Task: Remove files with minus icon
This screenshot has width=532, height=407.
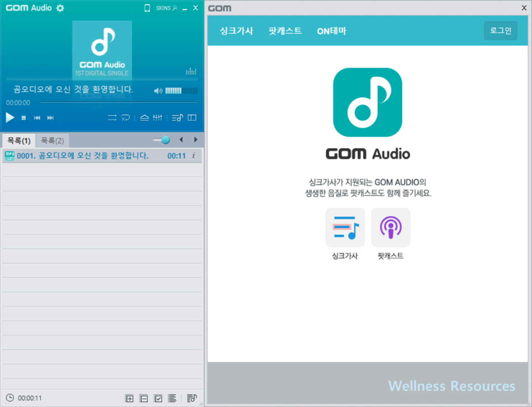Action: pos(144,399)
